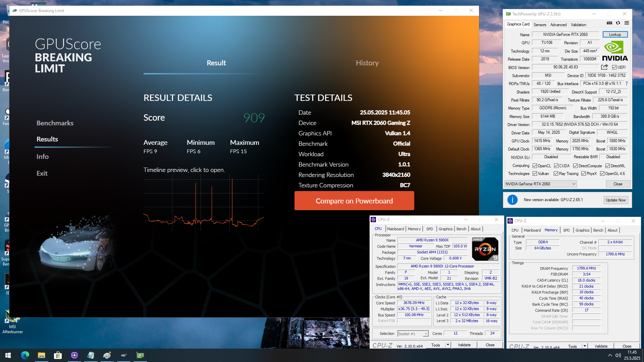Click the volume icon in system tray
The image size is (644, 362).
pyautogui.click(x=618, y=355)
